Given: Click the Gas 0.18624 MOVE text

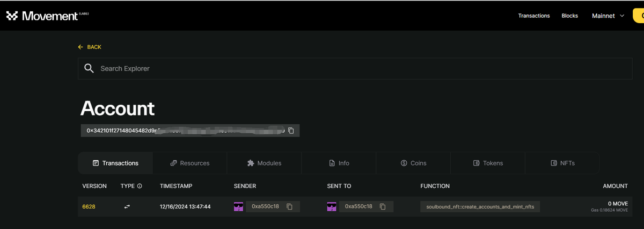Looking at the screenshot, I should click(609, 210).
